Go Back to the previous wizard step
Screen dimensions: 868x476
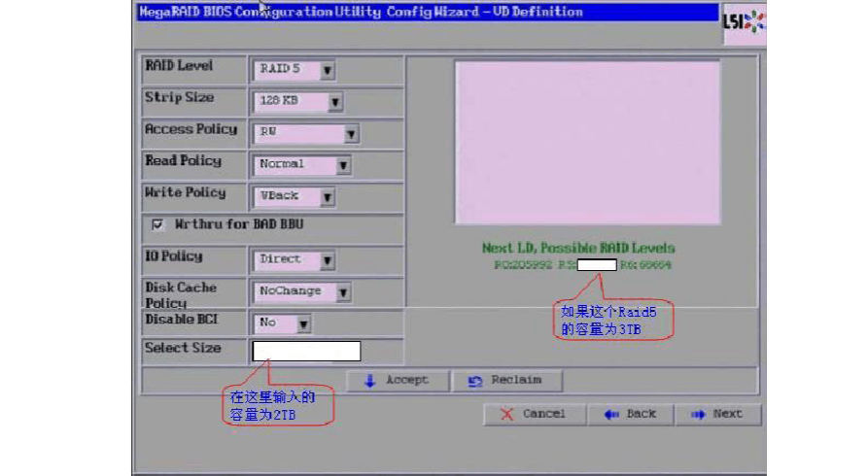coord(631,414)
